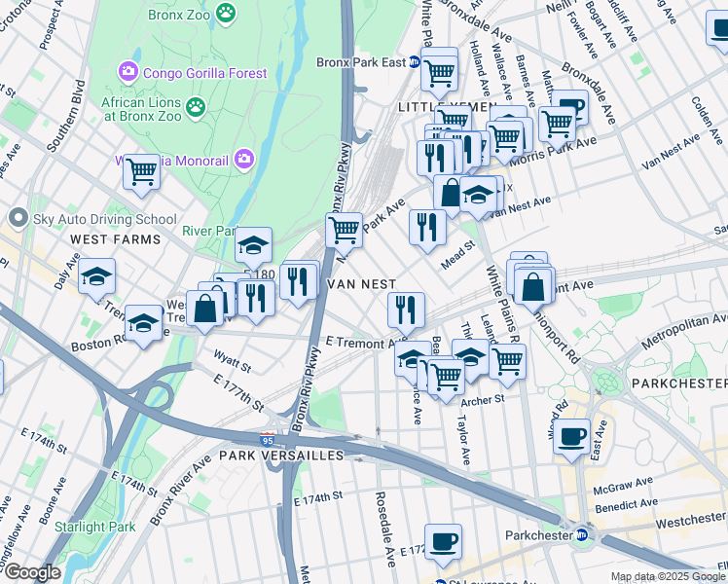The width and height of the screenshot is (728, 584).
Task: Click the VAN NEST neighborhood label
Action: pyautogui.click(x=362, y=284)
